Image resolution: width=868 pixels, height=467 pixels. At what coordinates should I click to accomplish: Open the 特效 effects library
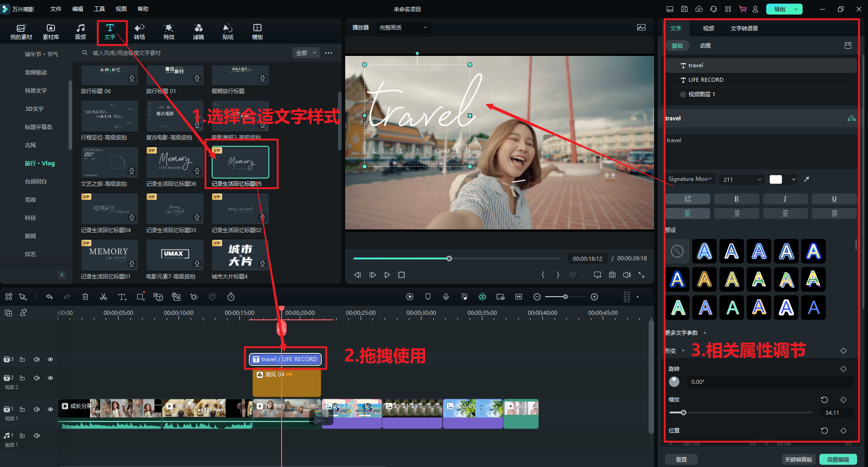(169, 31)
